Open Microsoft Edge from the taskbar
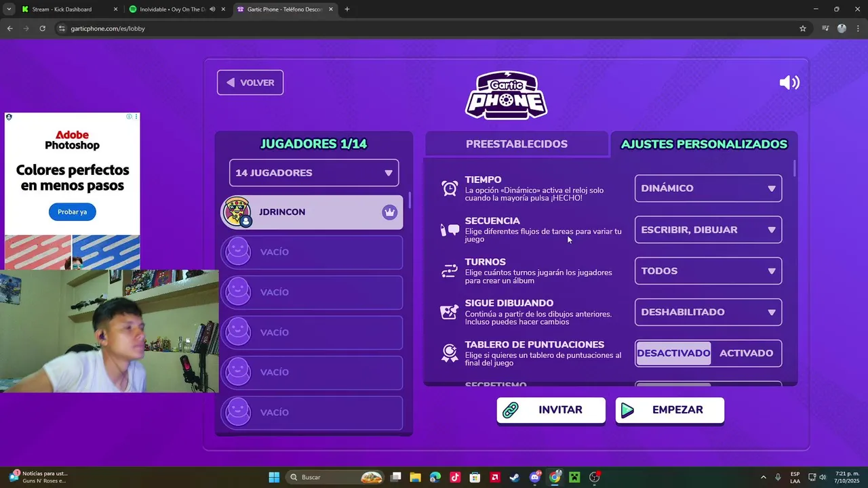This screenshot has height=488, width=868. click(x=435, y=477)
